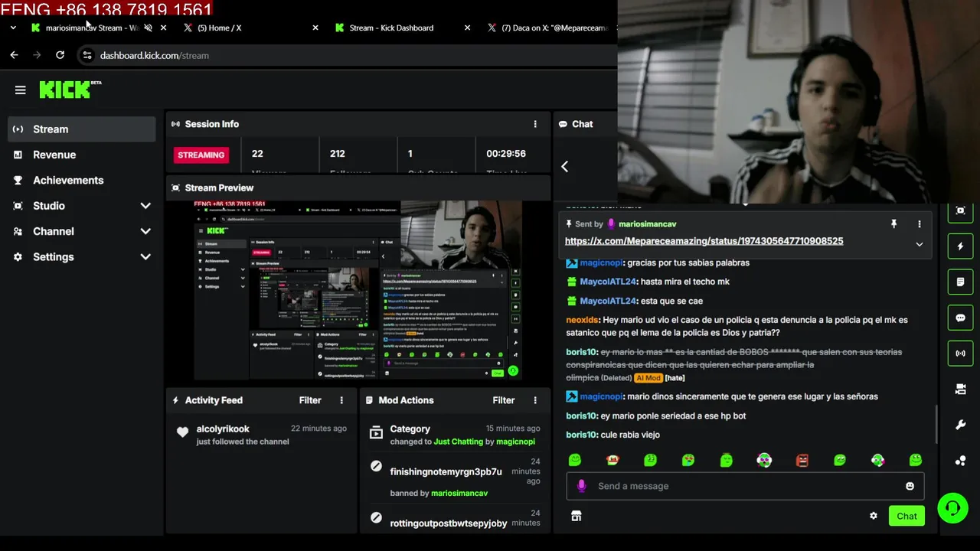Click the dashboard.kick.com address bar
The height and width of the screenshot is (551, 980).
[x=345, y=55]
